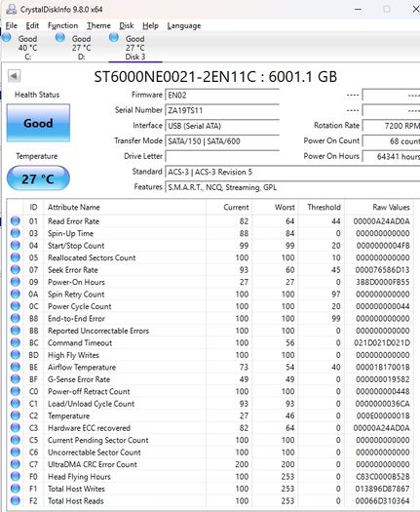420x512 pixels.
Task: Click the UltraDMA CRC Error Count icon
Action: pos(15,464)
